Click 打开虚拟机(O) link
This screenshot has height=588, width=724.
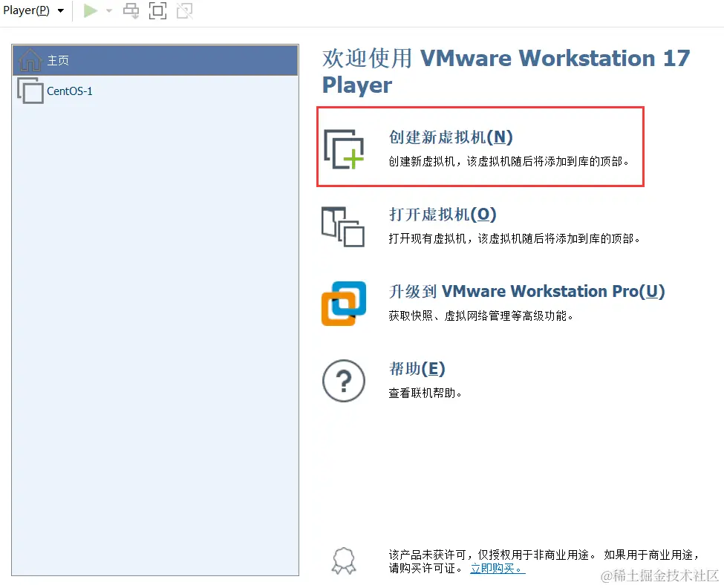443,214
